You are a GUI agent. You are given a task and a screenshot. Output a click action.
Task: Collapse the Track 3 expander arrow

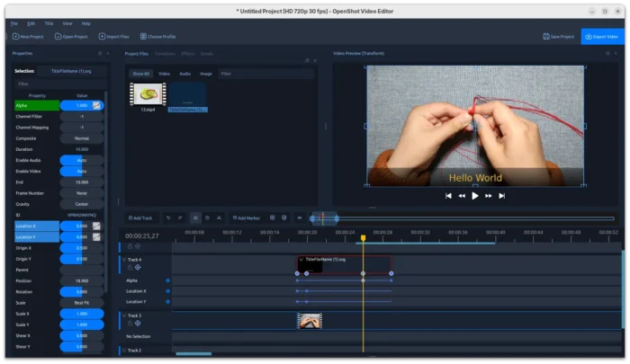point(123,315)
